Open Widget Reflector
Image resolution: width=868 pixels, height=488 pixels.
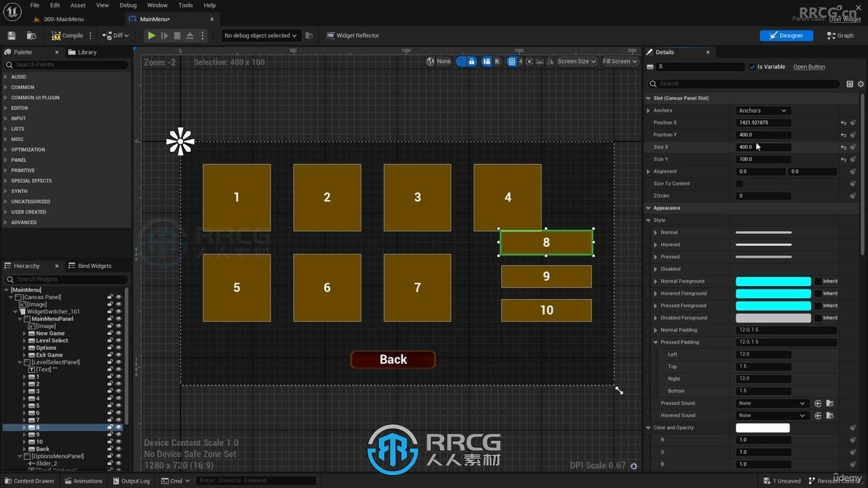352,35
